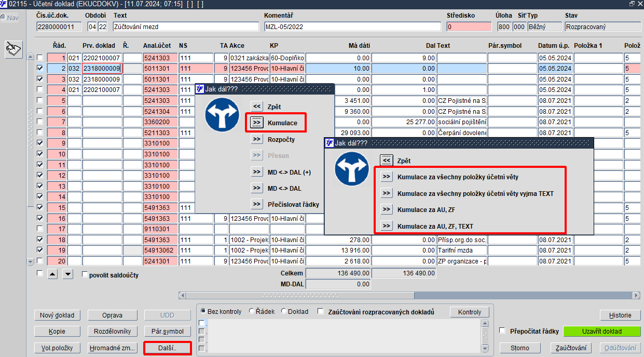
Task: Open the Další.. button
Action: pyautogui.click(x=167, y=348)
